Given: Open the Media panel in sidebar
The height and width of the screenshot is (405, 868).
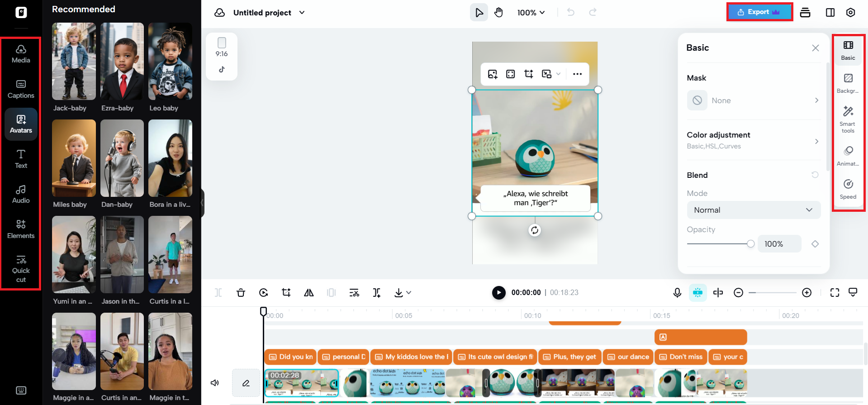Looking at the screenshot, I should pyautogui.click(x=21, y=54).
